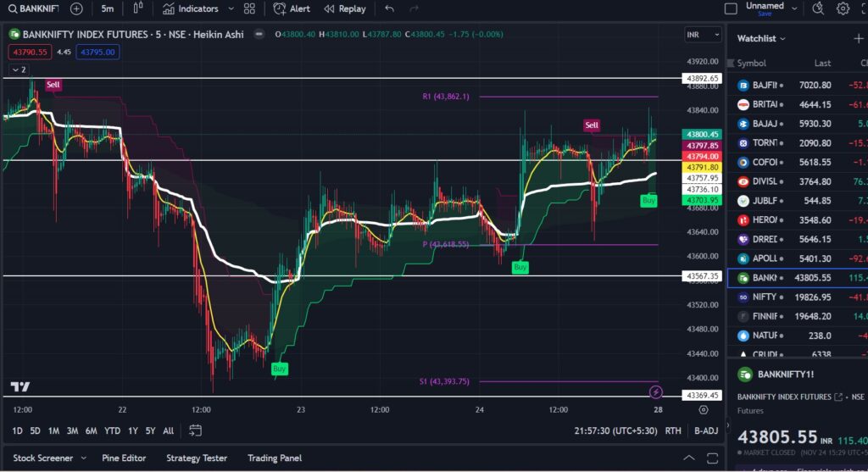Toggle the B-ADJ adjustment setting

706,431
